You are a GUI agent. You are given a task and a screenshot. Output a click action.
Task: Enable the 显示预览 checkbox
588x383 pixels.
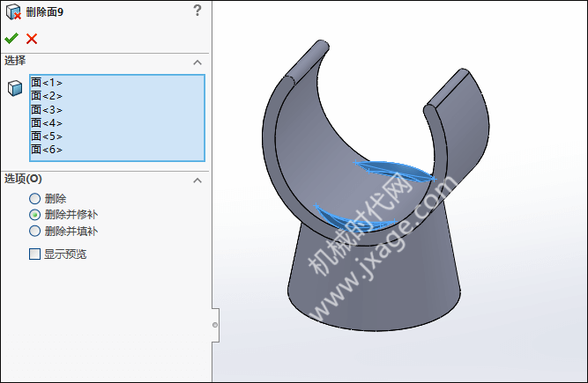tap(35, 254)
